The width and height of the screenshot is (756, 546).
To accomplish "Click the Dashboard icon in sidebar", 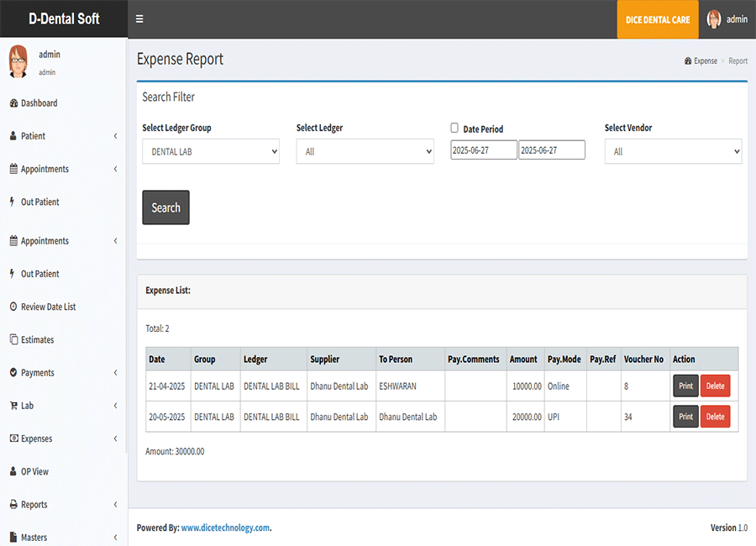I will click(13, 103).
